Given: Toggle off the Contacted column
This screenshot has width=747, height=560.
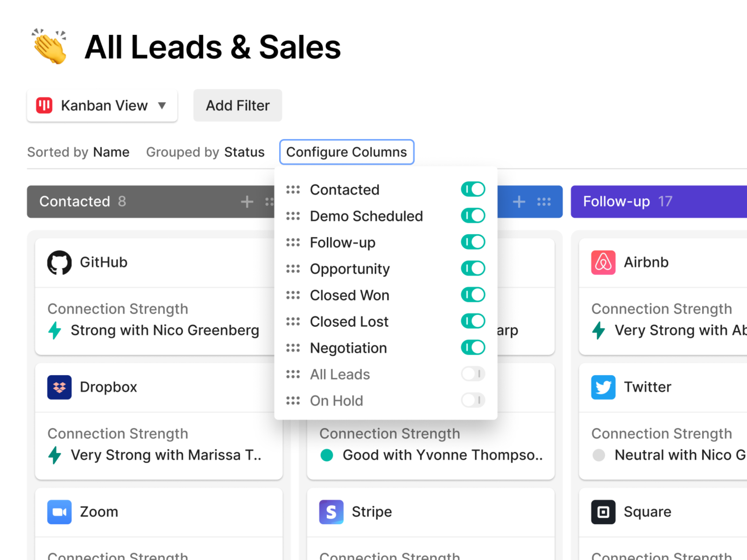Looking at the screenshot, I should pyautogui.click(x=473, y=189).
